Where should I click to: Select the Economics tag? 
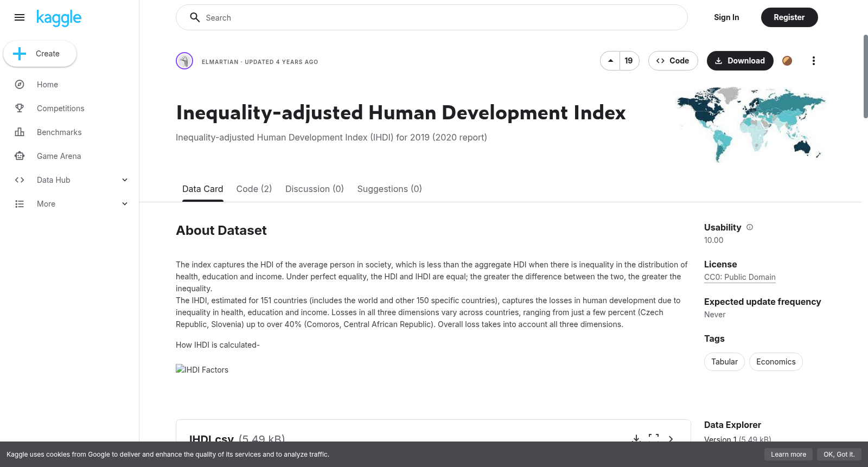[x=776, y=362]
